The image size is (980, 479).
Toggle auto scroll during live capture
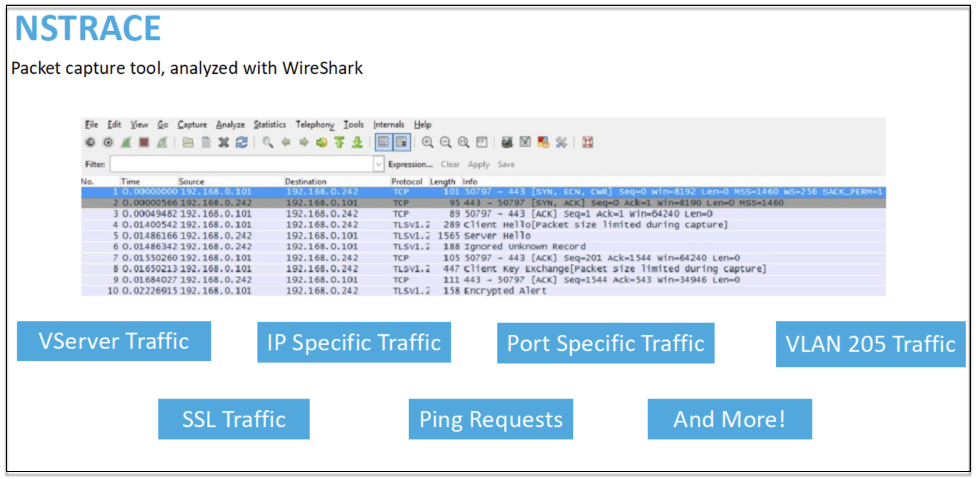[x=402, y=142]
